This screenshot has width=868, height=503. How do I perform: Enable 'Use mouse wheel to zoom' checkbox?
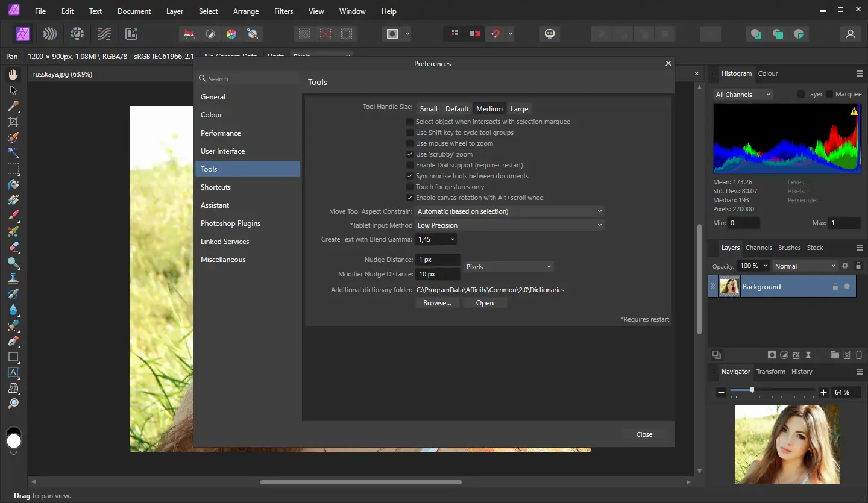tap(410, 143)
